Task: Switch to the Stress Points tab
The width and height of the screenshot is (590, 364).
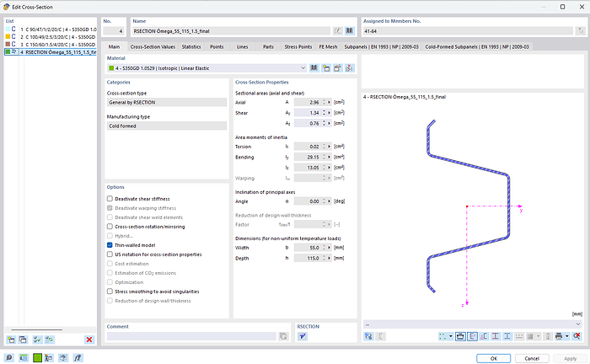Action: [x=298, y=46]
